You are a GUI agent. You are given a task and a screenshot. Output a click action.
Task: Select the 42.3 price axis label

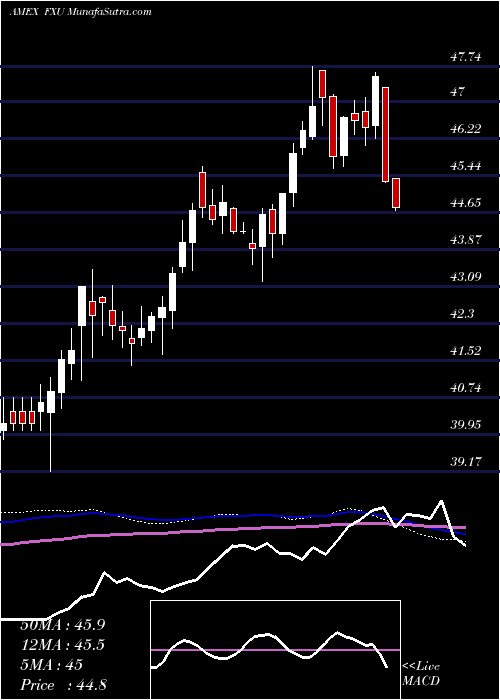pyautogui.click(x=462, y=314)
